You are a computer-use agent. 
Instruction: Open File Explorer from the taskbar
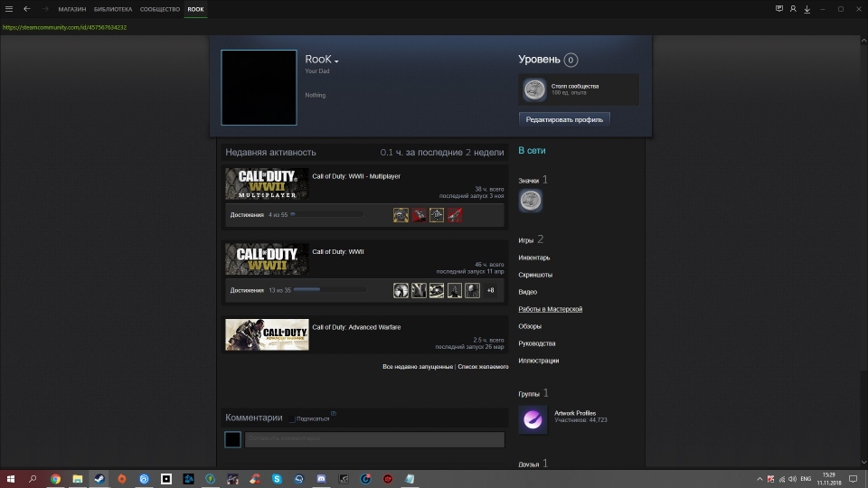[x=78, y=479]
